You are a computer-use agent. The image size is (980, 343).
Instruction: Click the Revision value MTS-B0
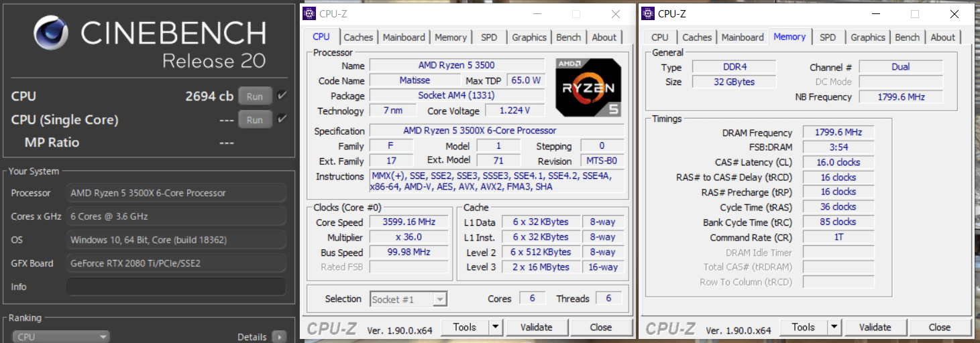pyautogui.click(x=602, y=161)
